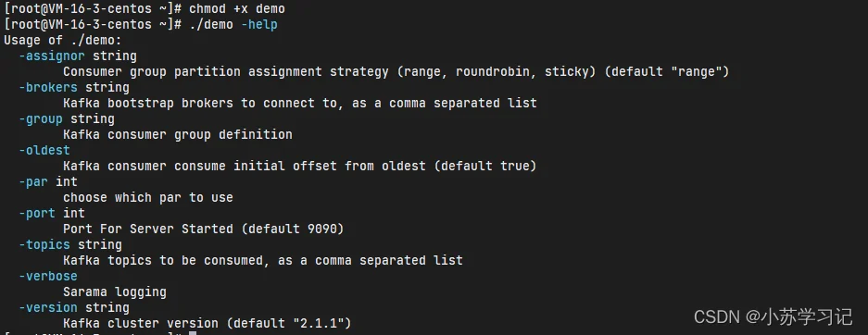Click the '-version' flag name
868x335 pixels.
(48, 307)
